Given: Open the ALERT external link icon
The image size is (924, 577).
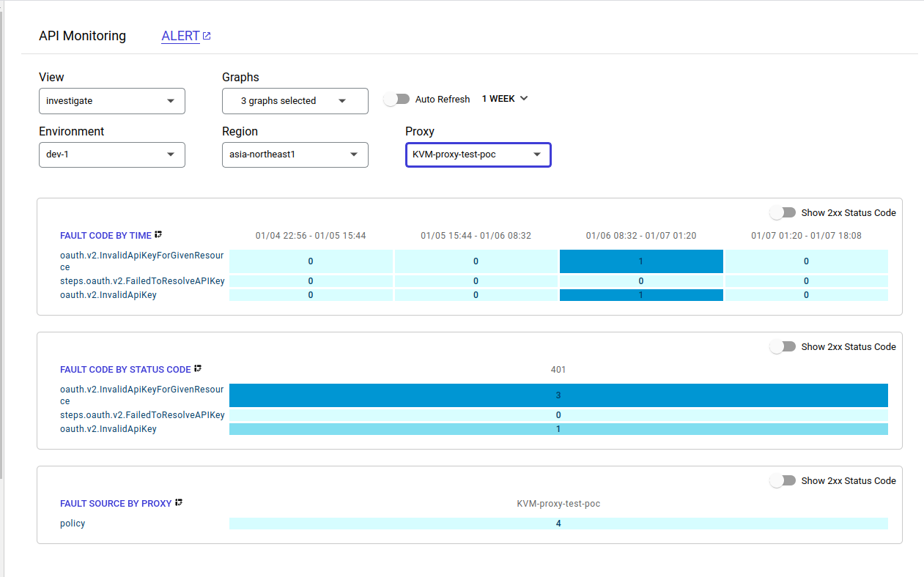Looking at the screenshot, I should click(207, 36).
